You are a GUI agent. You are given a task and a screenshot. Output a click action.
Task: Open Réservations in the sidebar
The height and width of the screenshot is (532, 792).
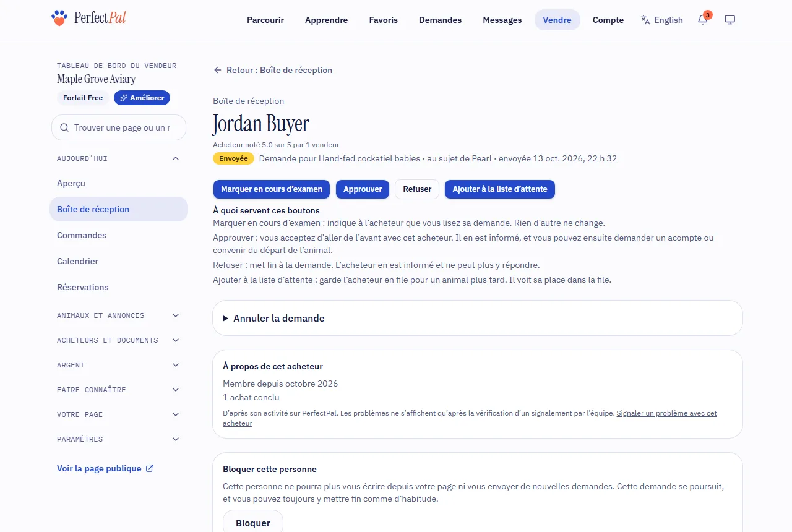point(119,287)
